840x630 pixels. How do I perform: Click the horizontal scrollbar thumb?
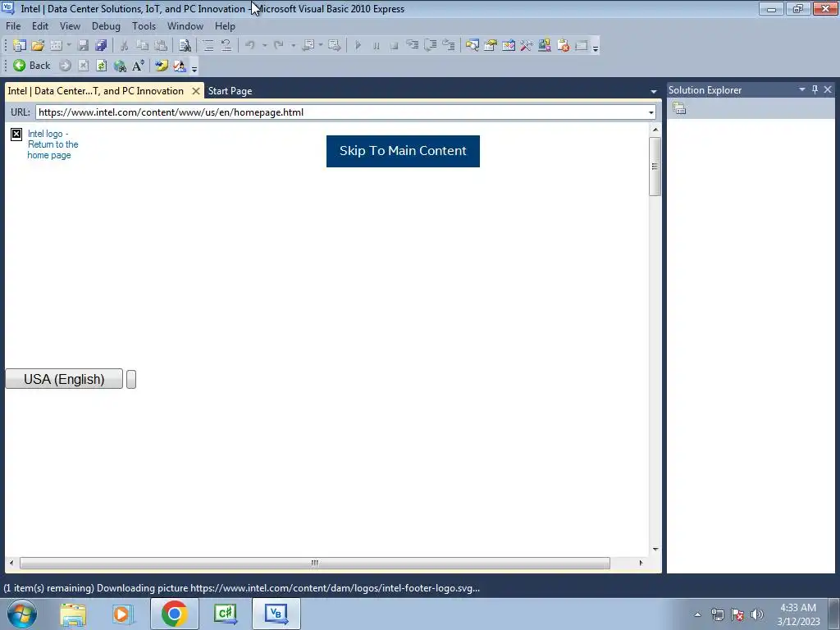[x=314, y=563]
